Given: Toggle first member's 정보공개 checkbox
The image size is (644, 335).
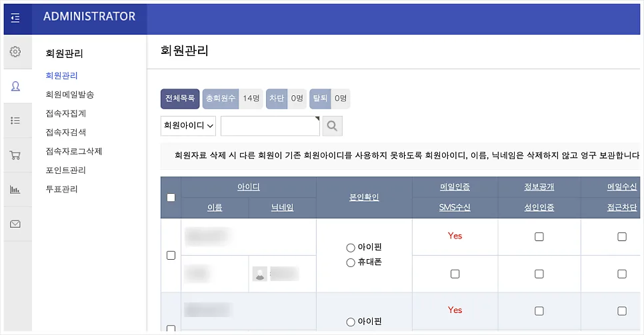Looking at the screenshot, I should point(539,237).
